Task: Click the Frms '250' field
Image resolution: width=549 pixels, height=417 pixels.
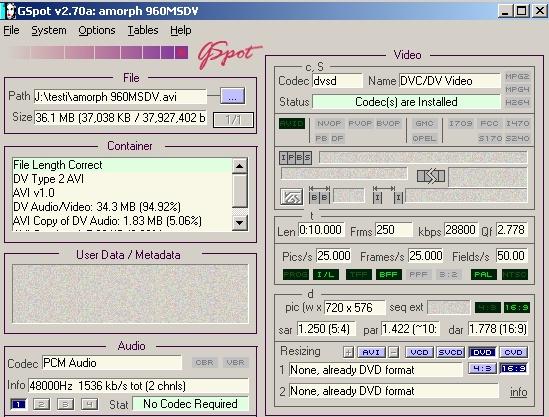Action: [394, 230]
